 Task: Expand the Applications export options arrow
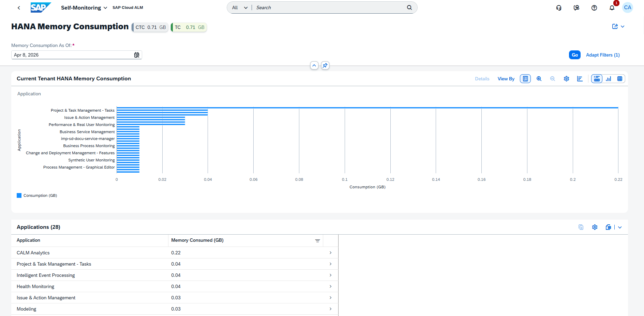point(620,227)
